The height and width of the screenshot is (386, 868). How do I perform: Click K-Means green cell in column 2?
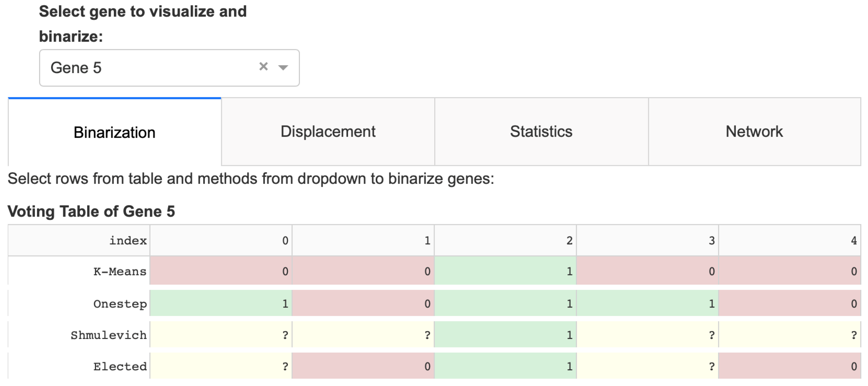click(x=505, y=271)
